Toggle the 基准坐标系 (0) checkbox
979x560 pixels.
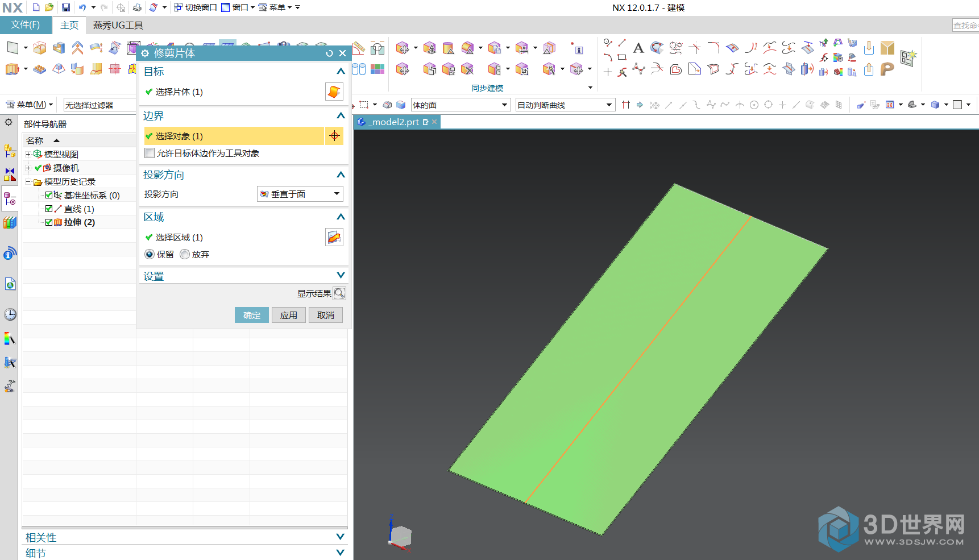[49, 195]
